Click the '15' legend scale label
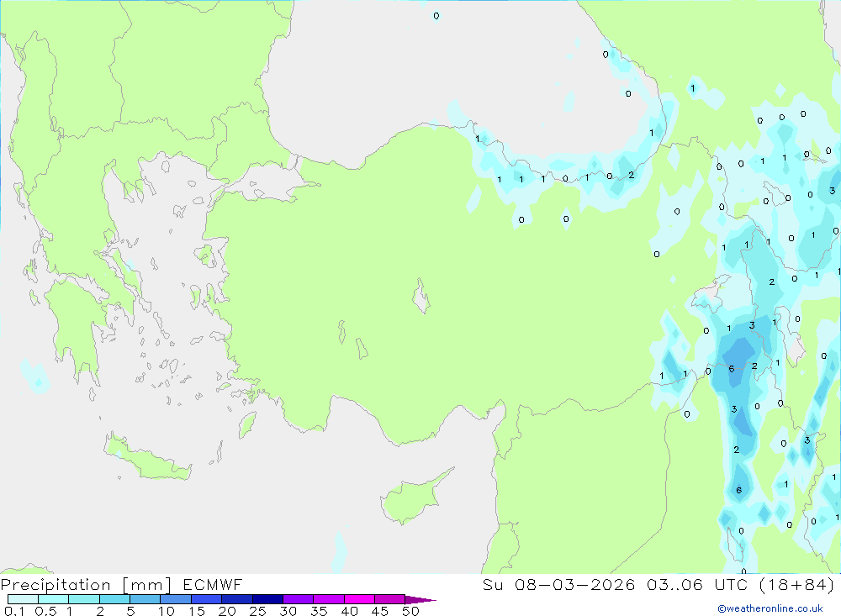841x616 pixels. point(197,611)
